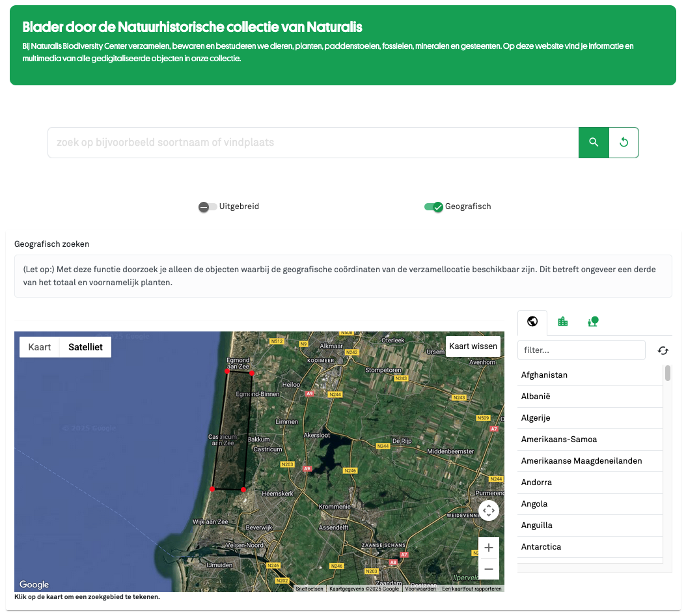Viewport: 686px width, 616px height.
Task: Click the green magnifying glass search button
Action: coord(593,143)
